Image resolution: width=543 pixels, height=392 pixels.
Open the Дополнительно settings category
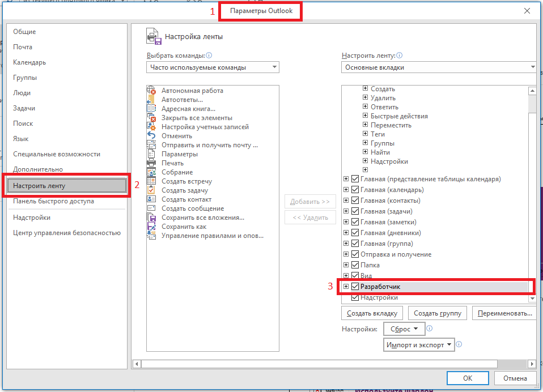[66, 169]
